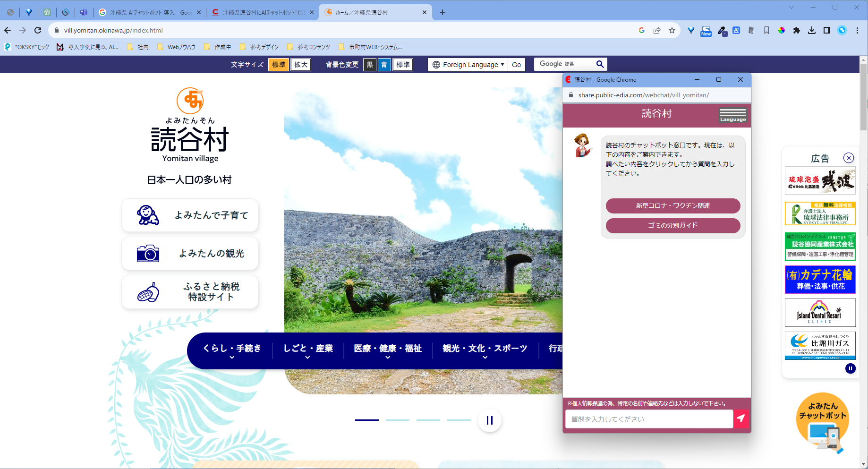Click the chatbot question input field
868x469 pixels.
[648, 418]
